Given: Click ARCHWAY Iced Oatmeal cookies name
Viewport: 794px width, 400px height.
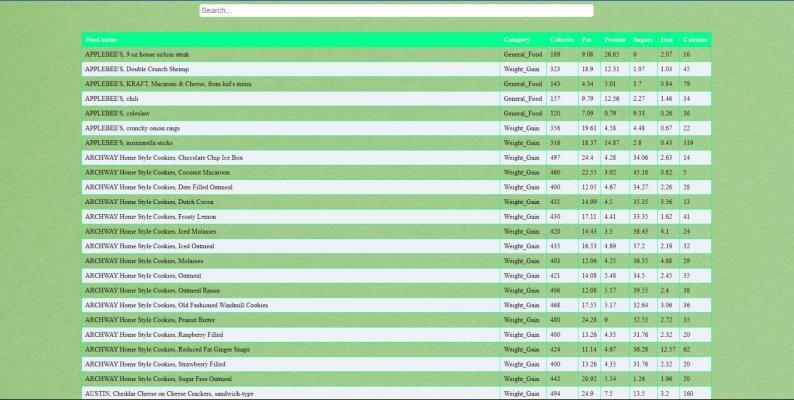Looking at the screenshot, I should [149, 246].
